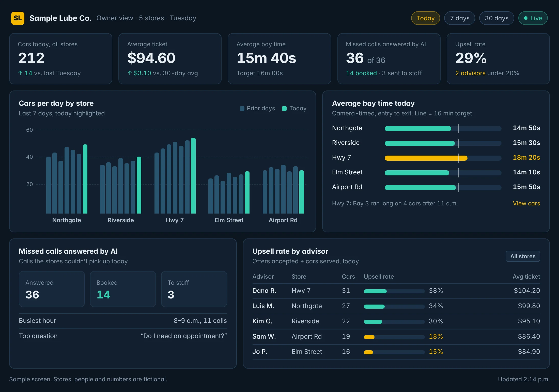Click the 29% upsell rate value
The height and width of the screenshot is (392, 559).
(x=471, y=58)
